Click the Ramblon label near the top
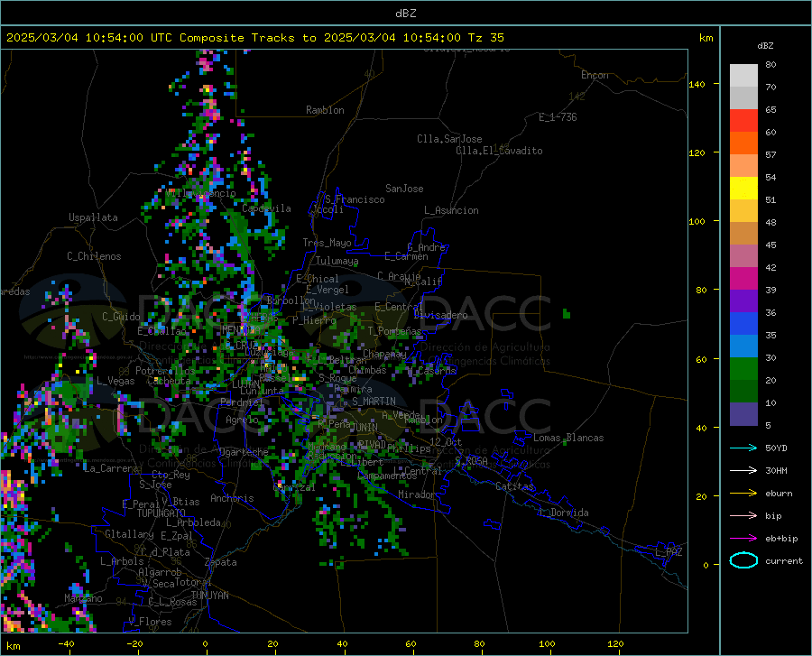The width and height of the screenshot is (812, 656). click(x=325, y=110)
